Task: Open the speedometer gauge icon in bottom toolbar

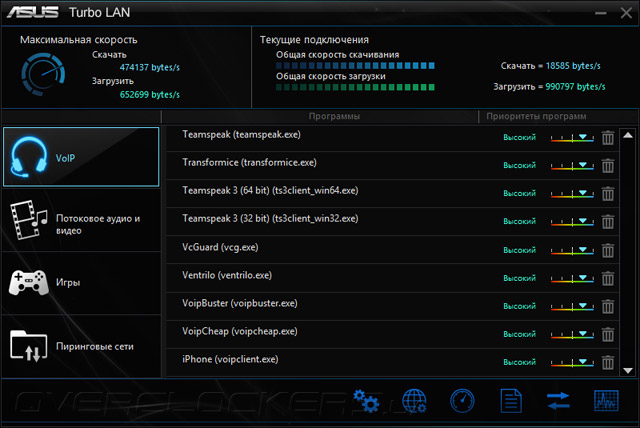Action: (462, 401)
